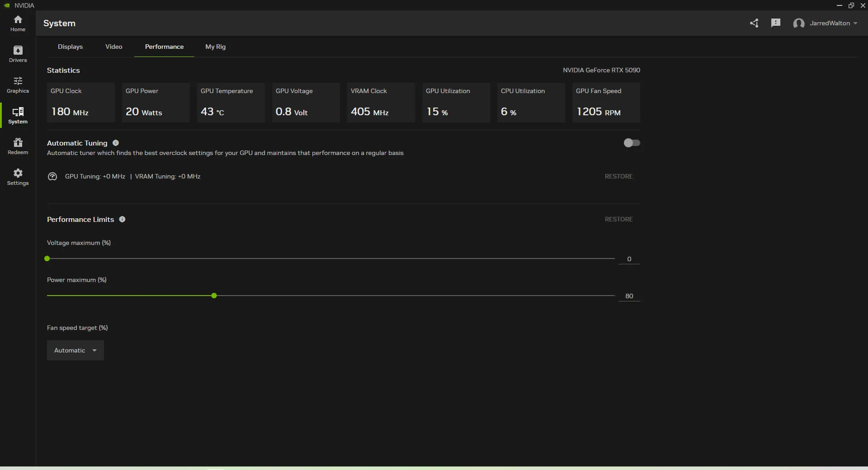Click the Power maximum (%) label
868x470 pixels.
pyautogui.click(x=77, y=280)
